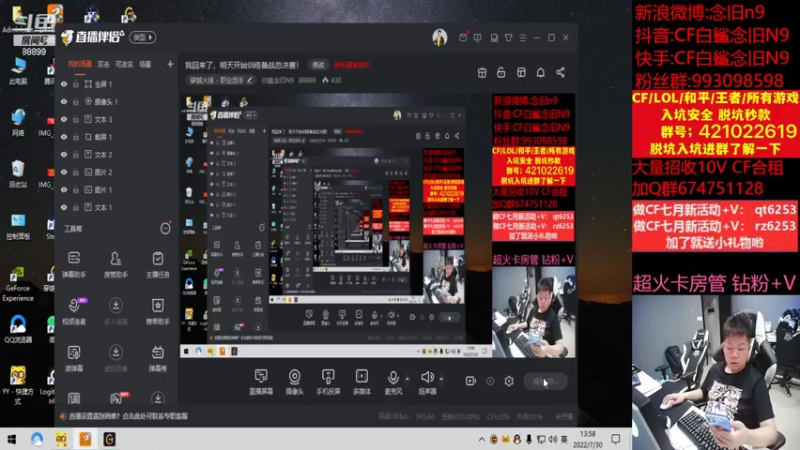Click the layout icon above preview

tap(521, 72)
